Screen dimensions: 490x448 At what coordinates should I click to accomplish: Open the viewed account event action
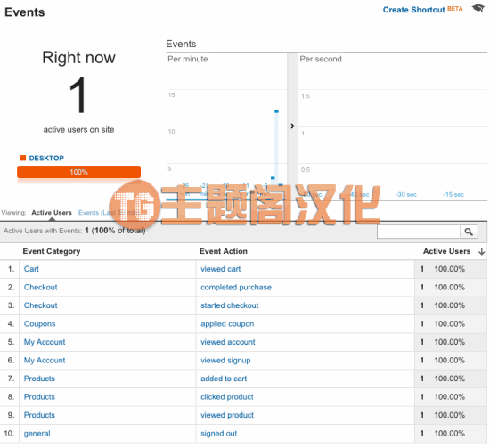(228, 342)
